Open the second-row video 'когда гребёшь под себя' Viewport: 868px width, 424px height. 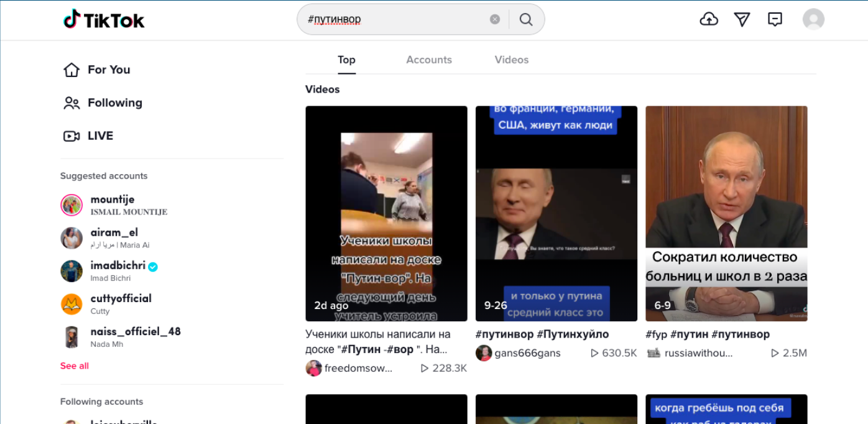[726, 409]
